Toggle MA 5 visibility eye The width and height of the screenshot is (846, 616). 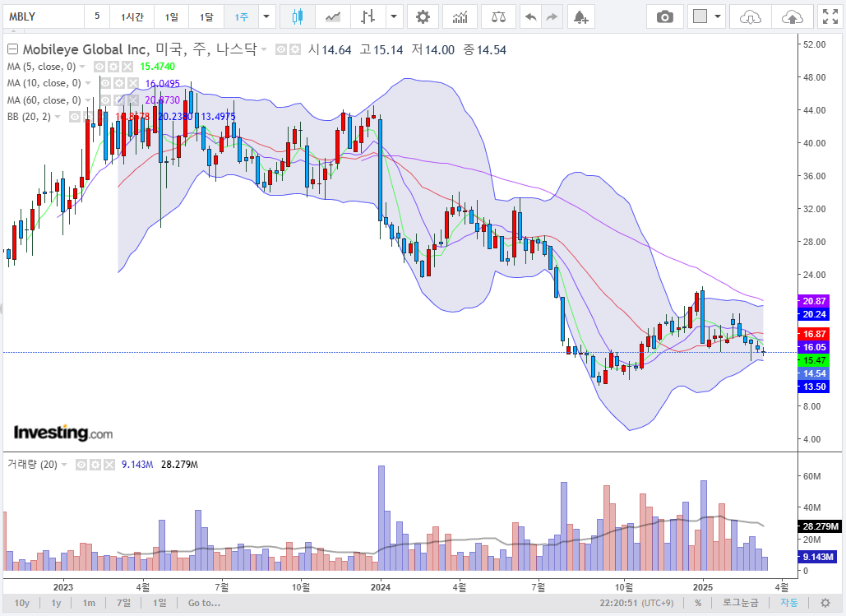[99, 67]
